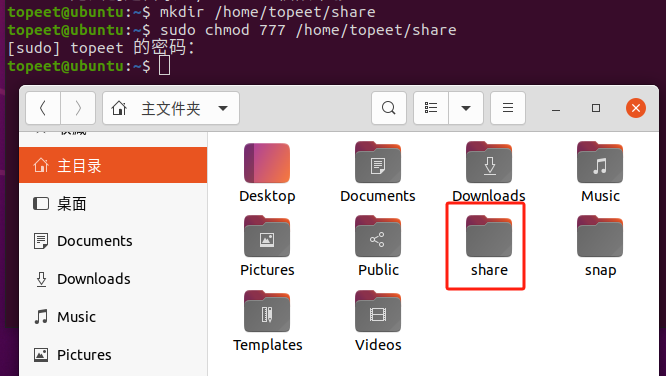Close the Files window
The image size is (666, 376).
636,108
